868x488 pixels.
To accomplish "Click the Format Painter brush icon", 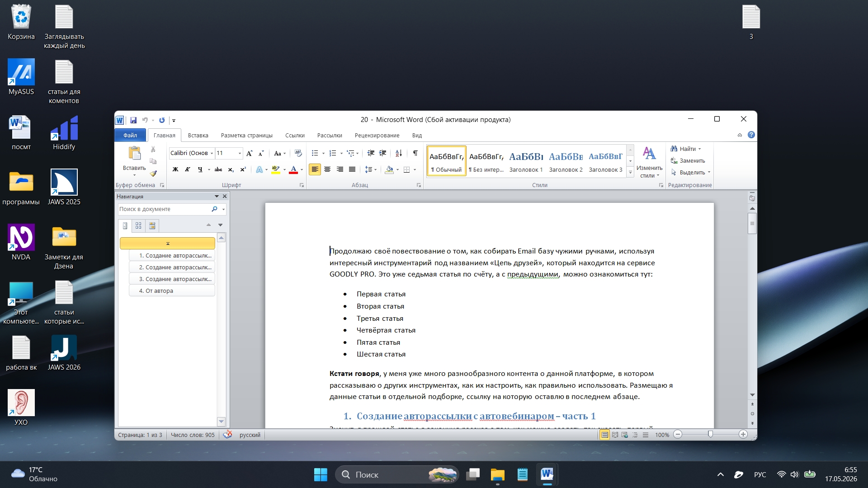I will (x=153, y=174).
